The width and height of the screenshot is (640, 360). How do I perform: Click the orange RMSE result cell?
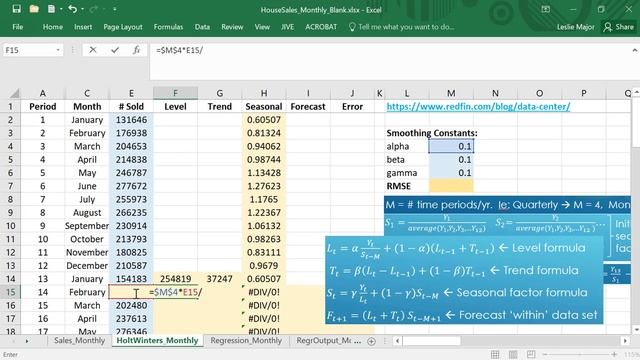[451, 186]
